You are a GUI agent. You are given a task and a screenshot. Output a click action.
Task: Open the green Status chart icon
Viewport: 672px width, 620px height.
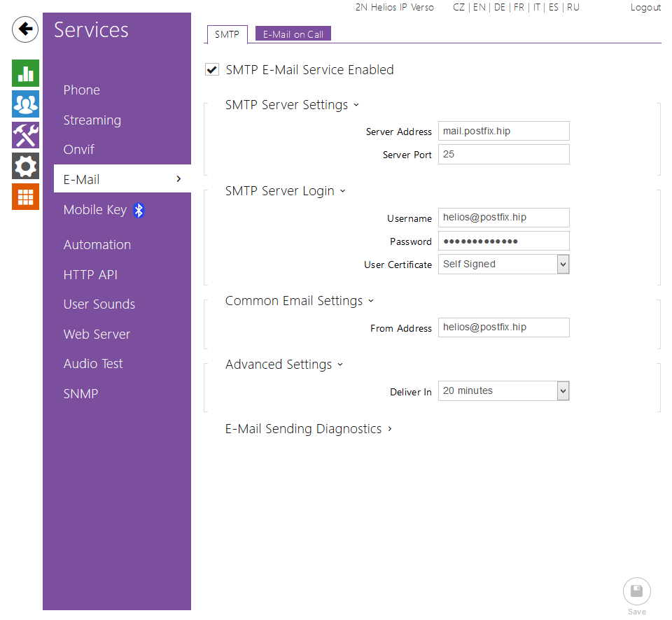coord(25,73)
